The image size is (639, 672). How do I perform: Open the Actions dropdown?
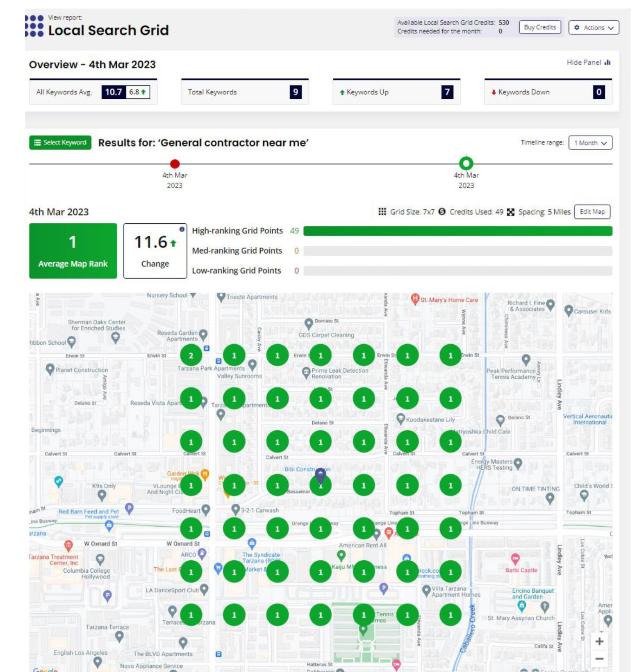coord(593,28)
